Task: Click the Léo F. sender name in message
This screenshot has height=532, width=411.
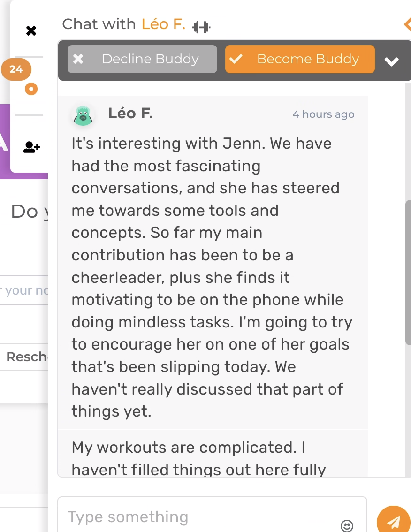Action: click(x=130, y=114)
